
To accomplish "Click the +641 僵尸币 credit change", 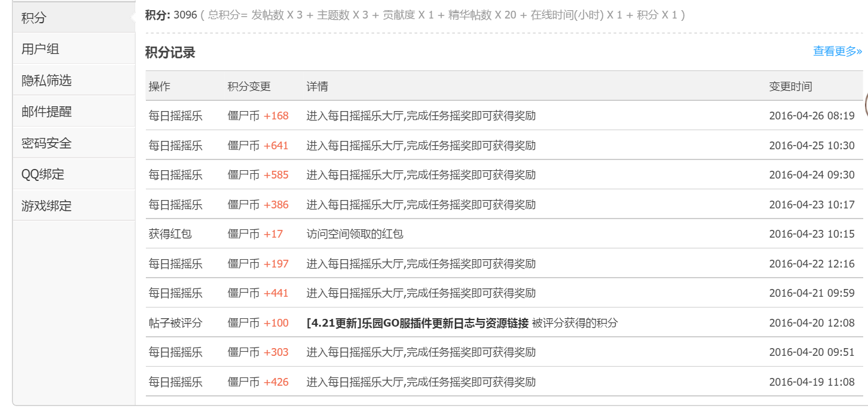I will 276,145.
